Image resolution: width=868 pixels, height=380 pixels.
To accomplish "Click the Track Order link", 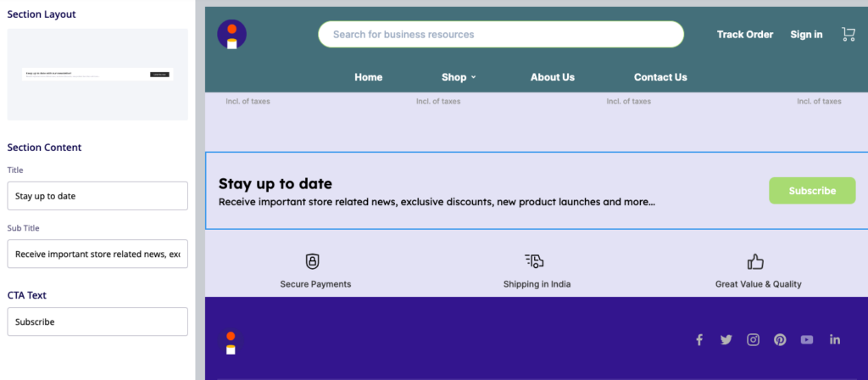I will click(745, 35).
